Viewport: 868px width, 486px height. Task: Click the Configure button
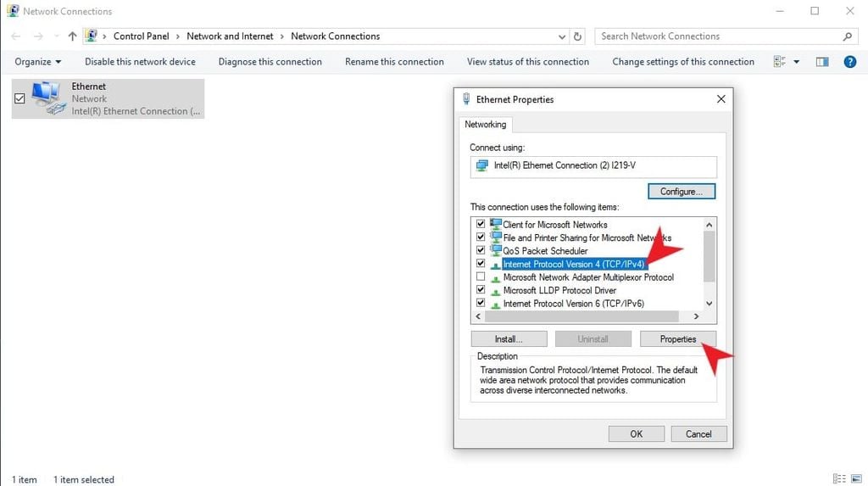[x=682, y=191]
